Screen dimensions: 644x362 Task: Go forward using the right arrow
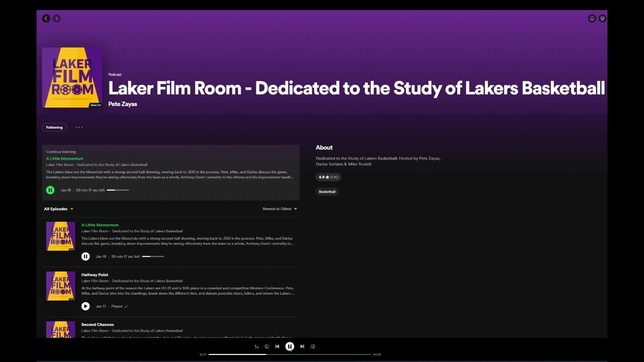[x=56, y=18]
